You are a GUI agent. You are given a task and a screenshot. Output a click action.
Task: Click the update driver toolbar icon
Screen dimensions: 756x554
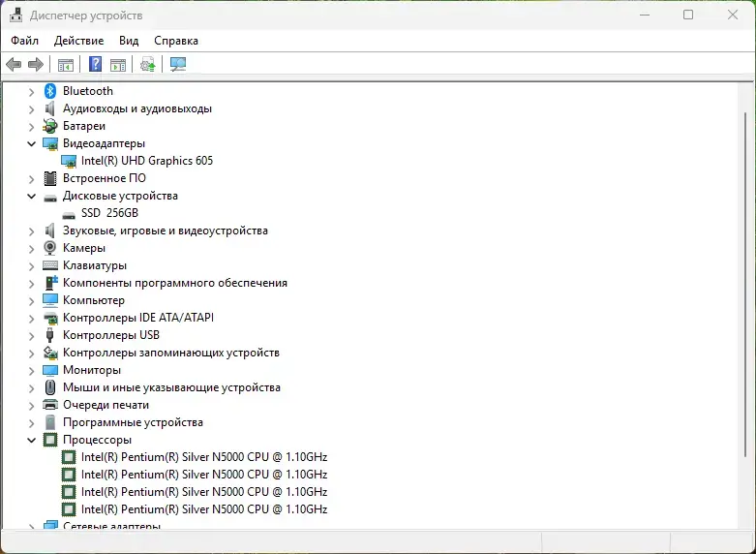[147, 64]
